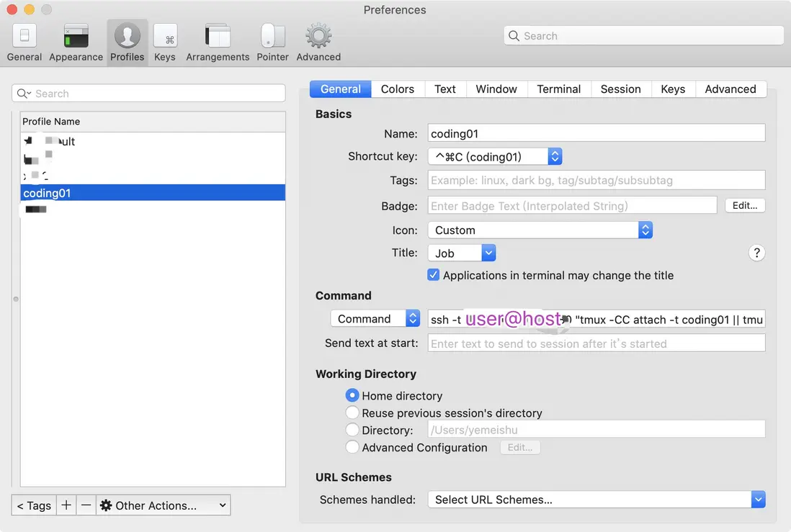This screenshot has width=791, height=532.
Task: Click the split pane divider handle dot
Action: click(x=16, y=299)
